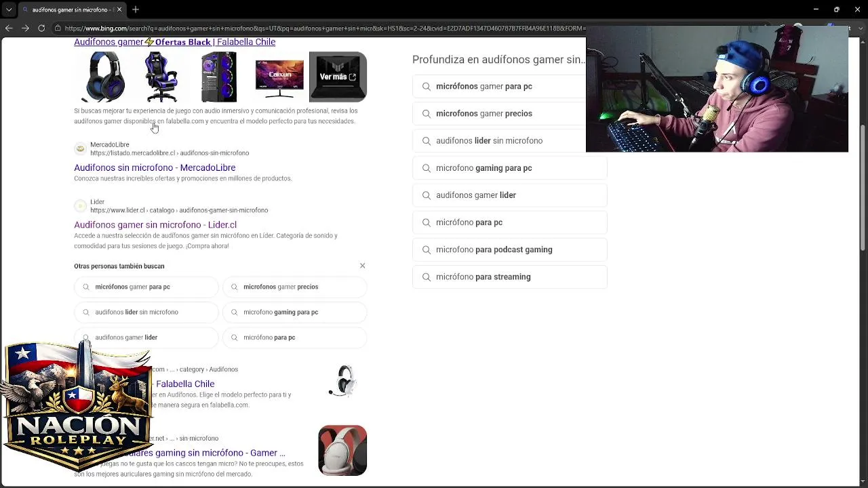Close the 'audifonos gamer sin microfono' tab
The width and height of the screenshot is (868, 488).
point(119,9)
